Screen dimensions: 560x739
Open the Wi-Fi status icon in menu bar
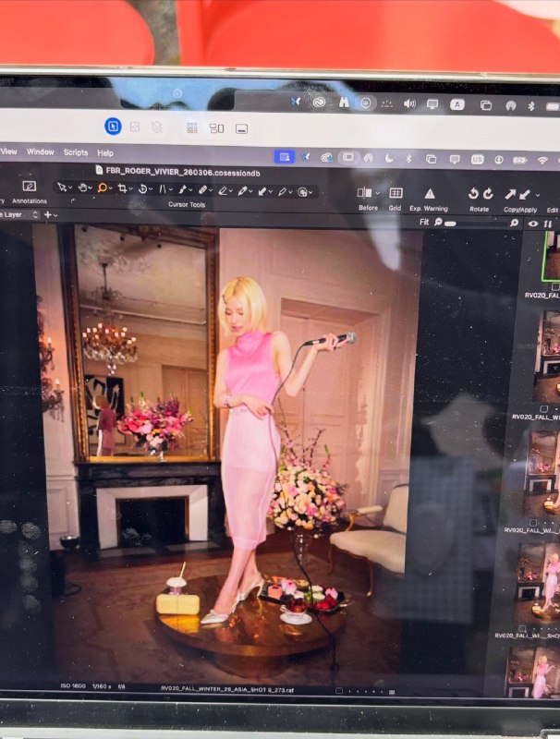tap(542, 161)
